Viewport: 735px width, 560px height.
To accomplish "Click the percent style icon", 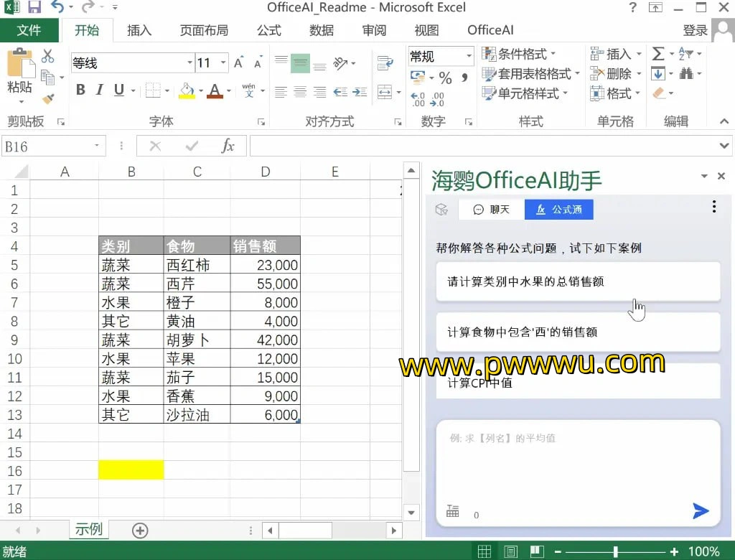I will click(x=445, y=78).
